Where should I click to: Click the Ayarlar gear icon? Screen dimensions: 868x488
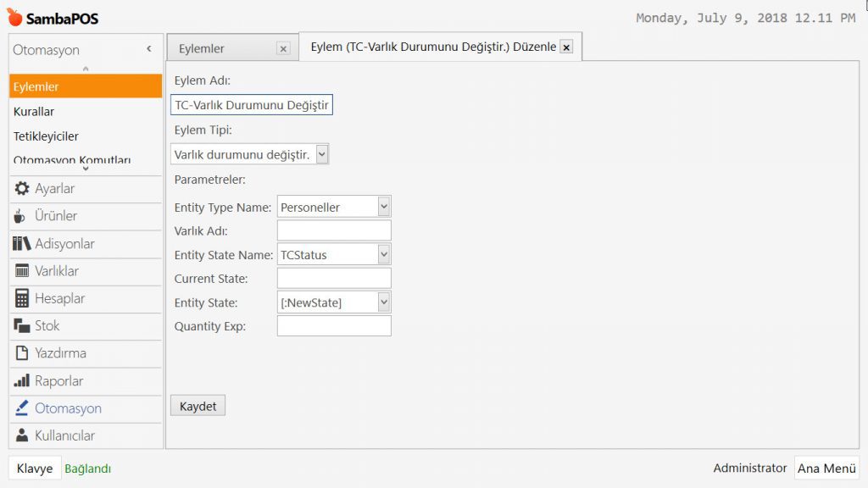[x=22, y=189]
